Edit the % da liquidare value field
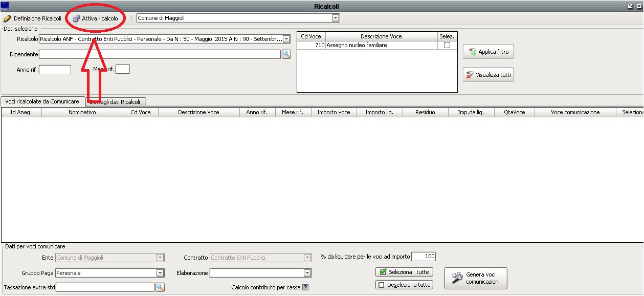 pyautogui.click(x=424, y=256)
